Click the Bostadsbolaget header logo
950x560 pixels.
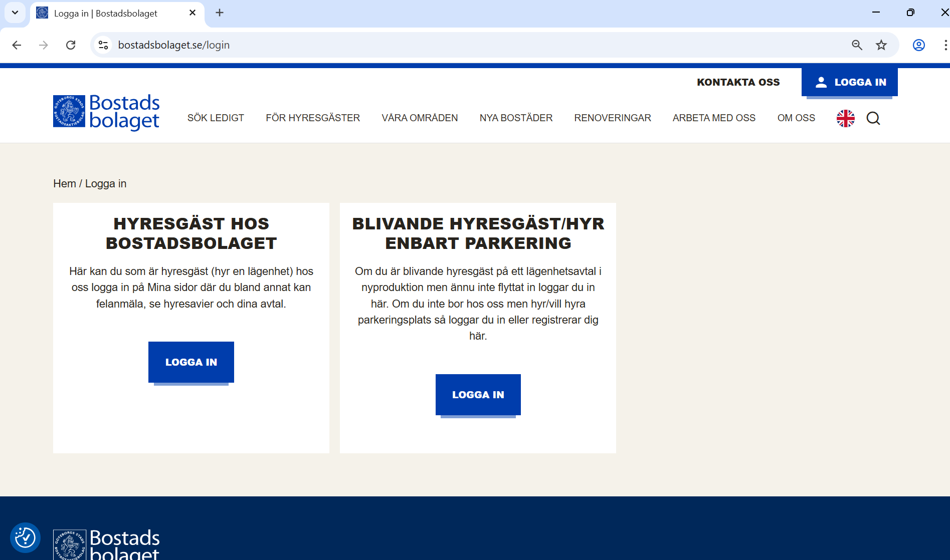[106, 112]
